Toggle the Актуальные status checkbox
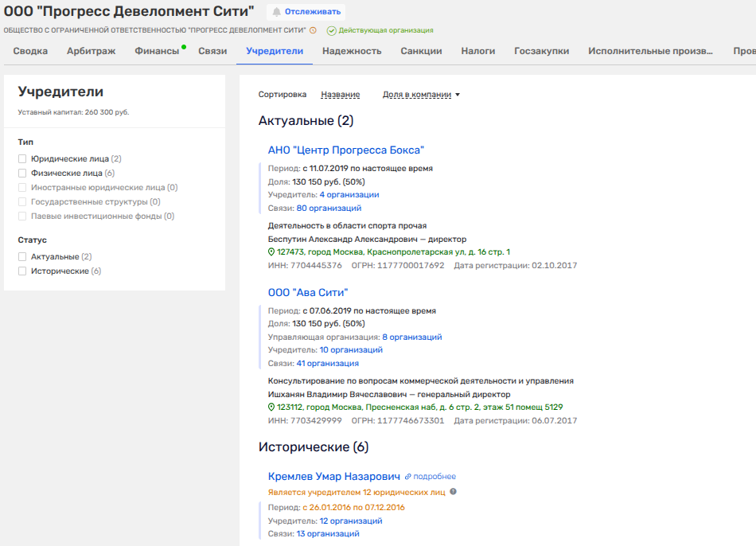The image size is (756, 546). point(23,257)
